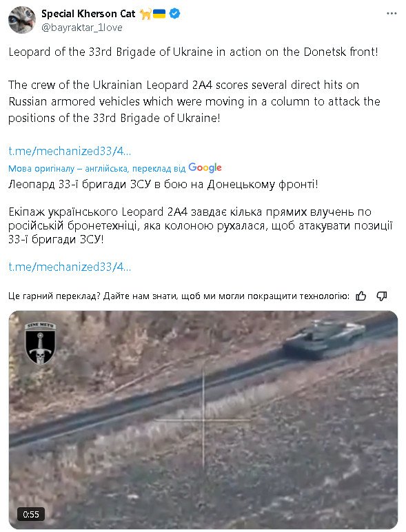
Task: Click the thumbs up translation feedback icon
Action: coord(361,296)
